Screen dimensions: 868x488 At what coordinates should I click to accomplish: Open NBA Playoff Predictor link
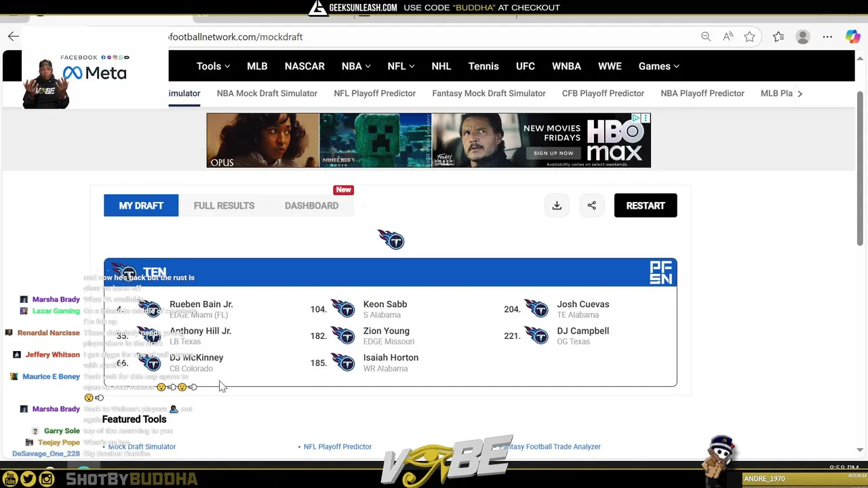coord(703,93)
